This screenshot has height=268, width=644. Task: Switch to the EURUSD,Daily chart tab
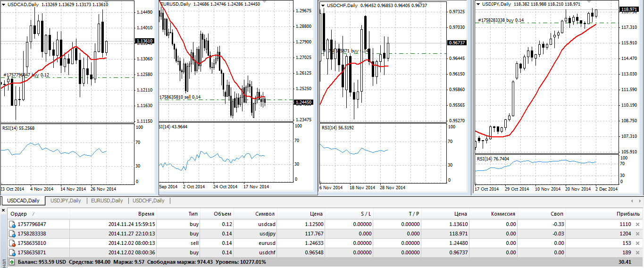(x=107, y=201)
